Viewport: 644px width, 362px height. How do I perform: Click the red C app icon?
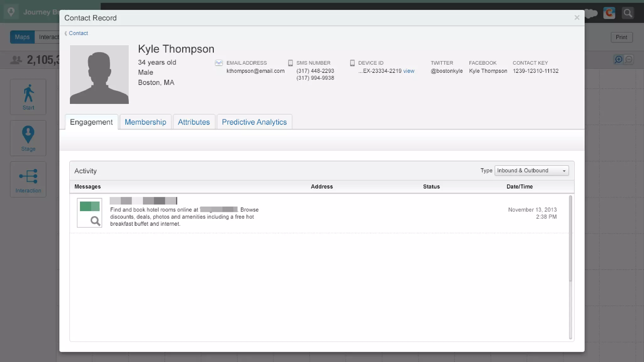click(x=609, y=13)
